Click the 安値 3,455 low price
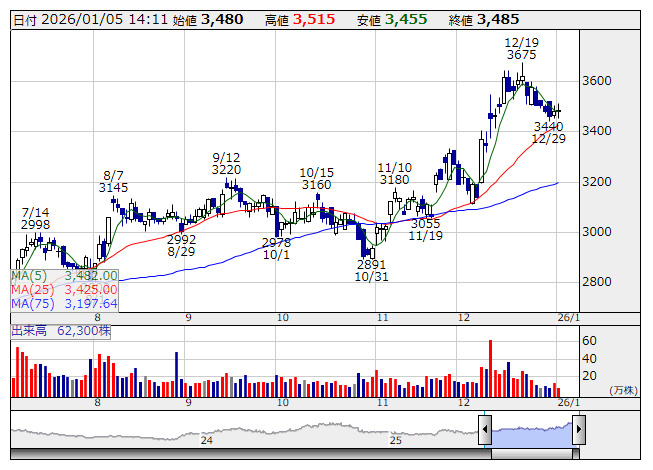 392,20
